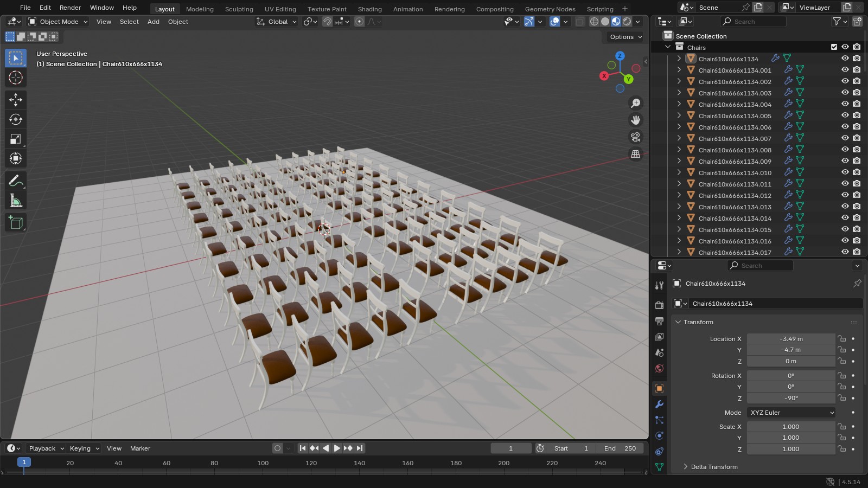Click the viewport zoom magnifier icon
The width and height of the screenshot is (868, 488).
tap(636, 103)
